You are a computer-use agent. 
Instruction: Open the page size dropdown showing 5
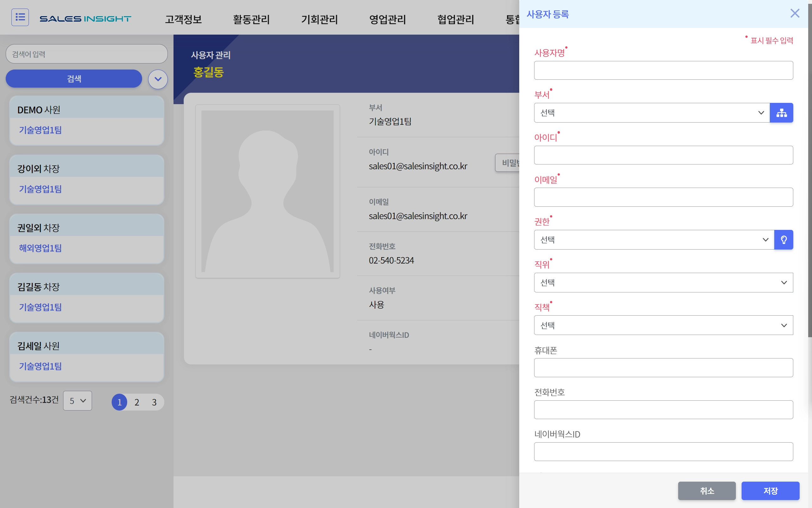(x=77, y=401)
